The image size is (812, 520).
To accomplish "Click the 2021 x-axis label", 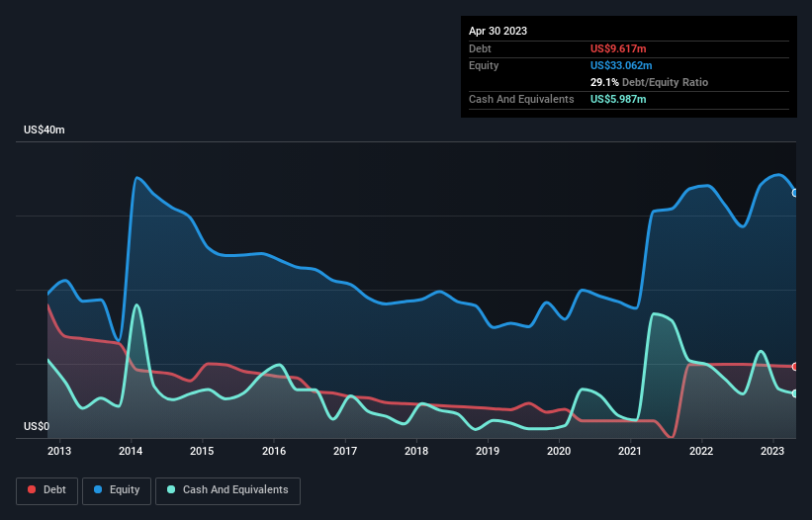I will tap(630, 451).
